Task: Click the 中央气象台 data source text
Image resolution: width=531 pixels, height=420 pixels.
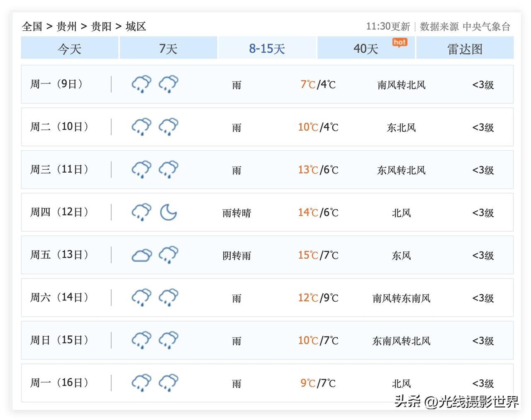Action: click(488, 26)
